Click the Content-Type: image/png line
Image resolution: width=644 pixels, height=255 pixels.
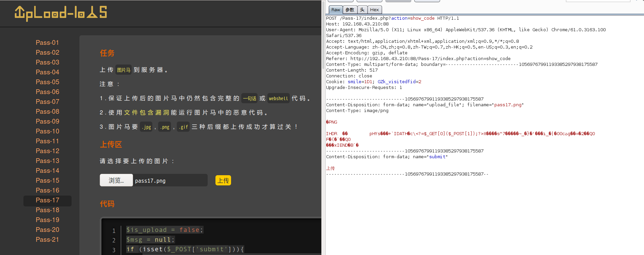click(357, 111)
